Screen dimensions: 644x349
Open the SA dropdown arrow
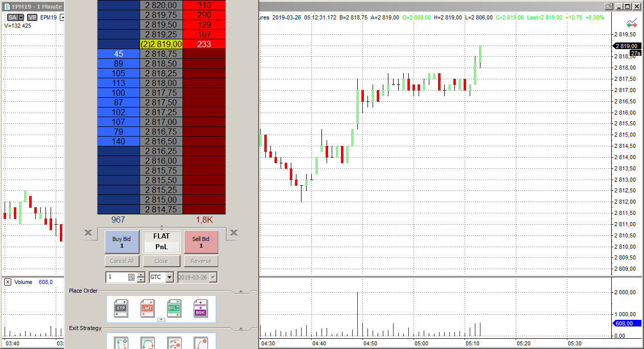coord(21,17)
